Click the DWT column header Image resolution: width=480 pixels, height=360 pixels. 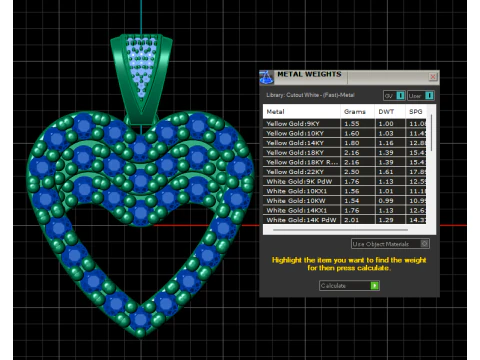pyautogui.click(x=390, y=112)
